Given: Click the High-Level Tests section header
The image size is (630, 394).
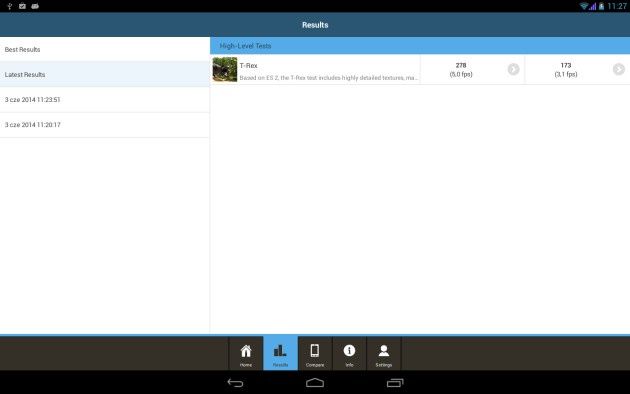Looking at the screenshot, I should (x=420, y=46).
